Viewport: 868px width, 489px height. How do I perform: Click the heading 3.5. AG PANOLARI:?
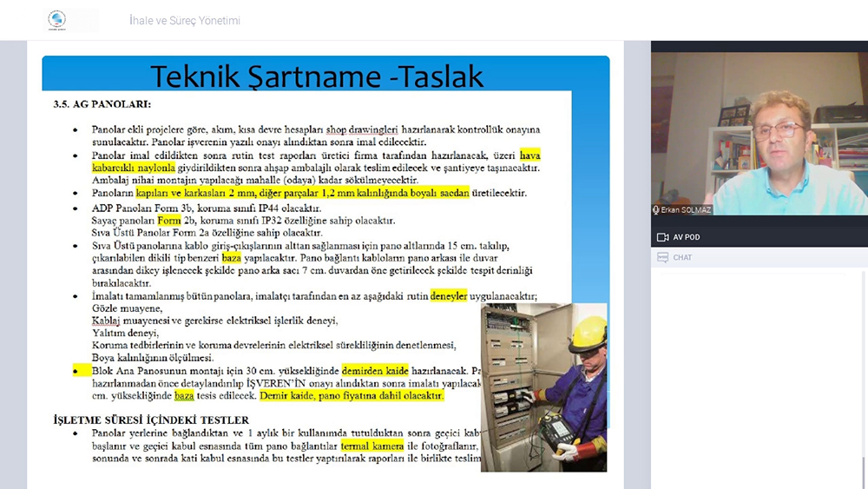click(102, 104)
